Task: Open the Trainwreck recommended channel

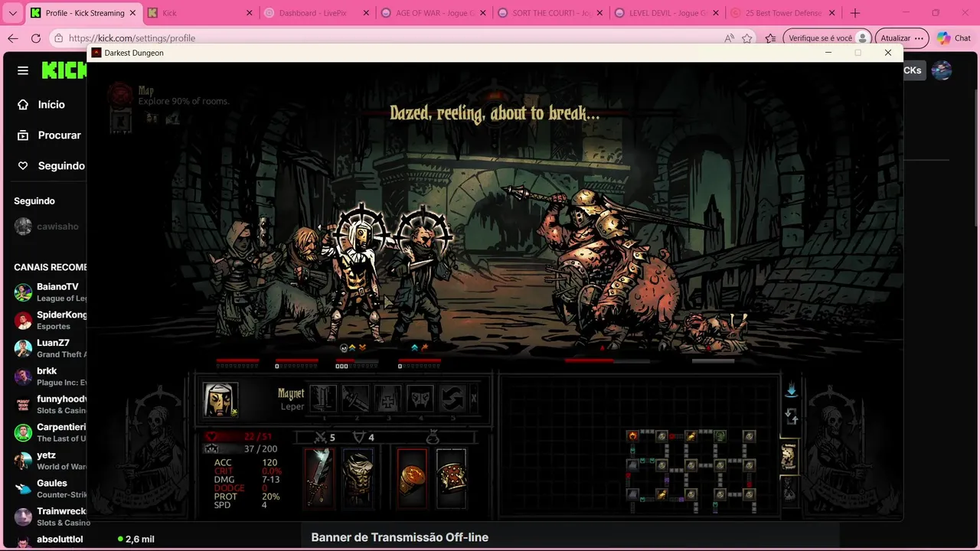Action: pos(49,517)
